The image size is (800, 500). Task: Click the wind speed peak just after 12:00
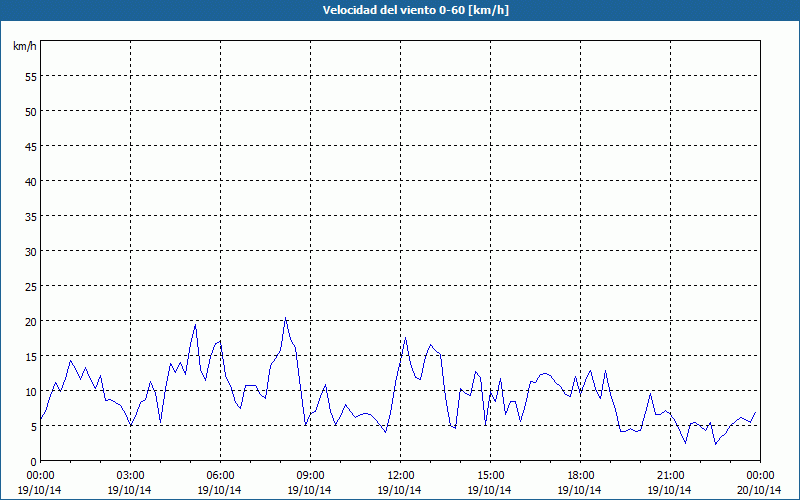[405, 337]
